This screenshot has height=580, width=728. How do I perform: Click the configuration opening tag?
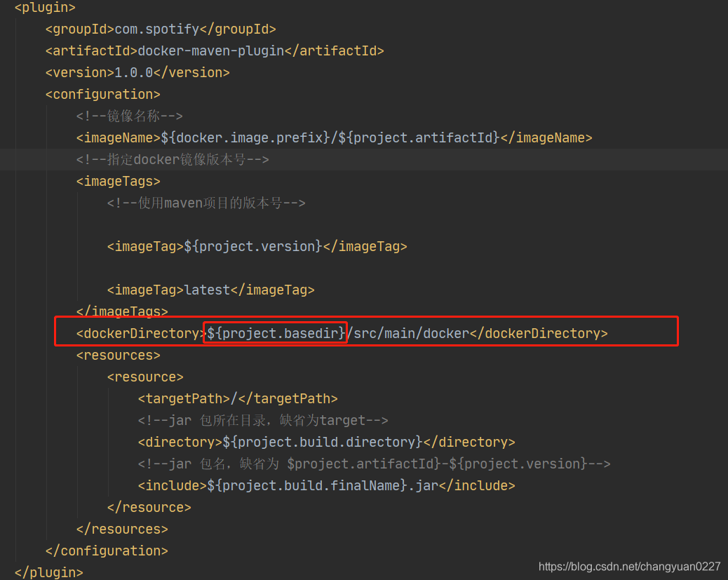(102, 94)
